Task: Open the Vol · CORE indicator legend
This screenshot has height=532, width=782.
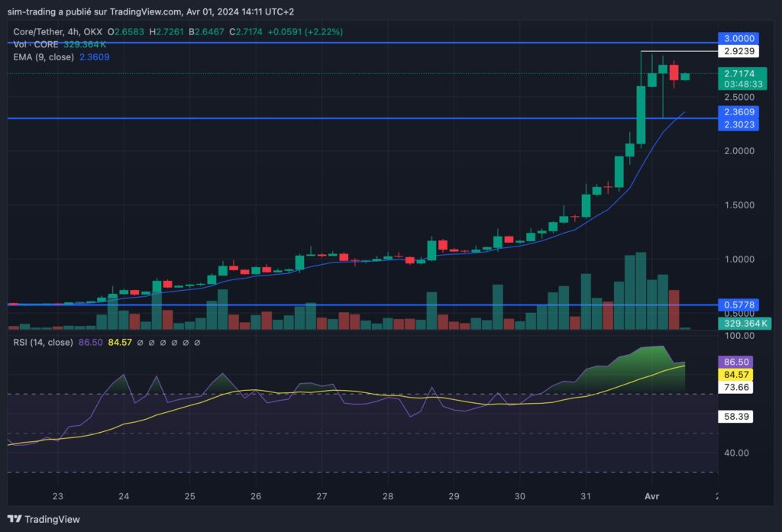Action: (36, 44)
